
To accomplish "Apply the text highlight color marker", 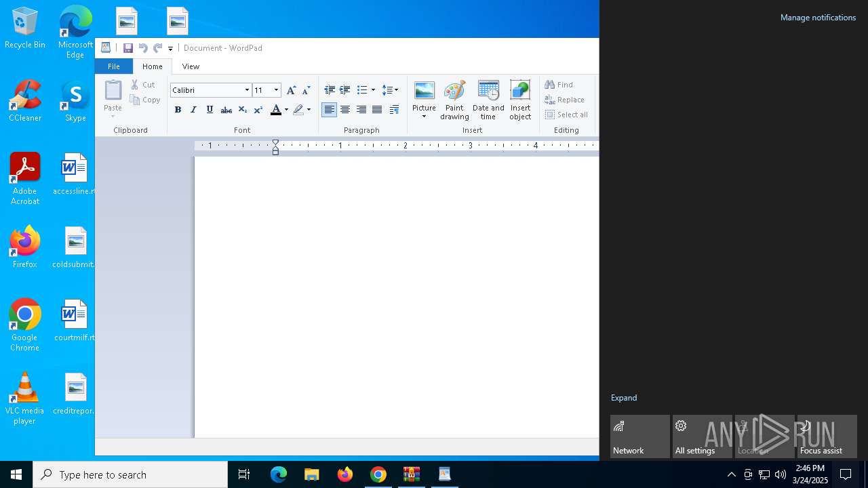I will (x=298, y=110).
